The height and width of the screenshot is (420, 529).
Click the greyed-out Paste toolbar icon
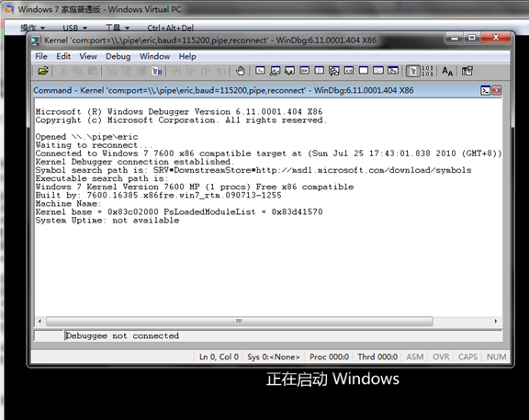click(93, 71)
